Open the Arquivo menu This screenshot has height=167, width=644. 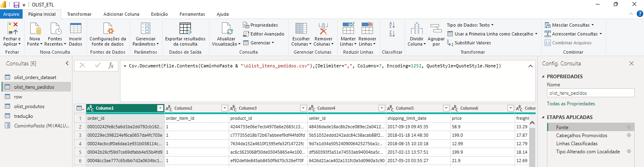pos(11,14)
